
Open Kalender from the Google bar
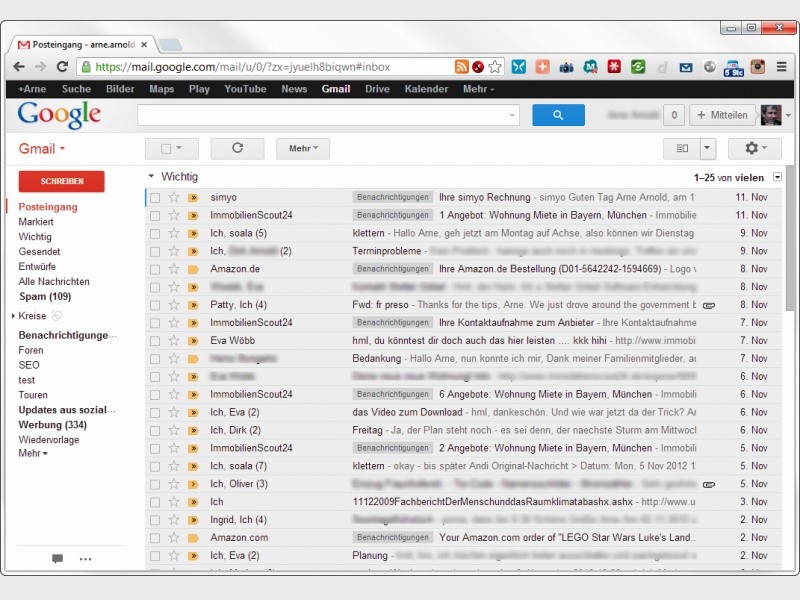click(426, 89)
